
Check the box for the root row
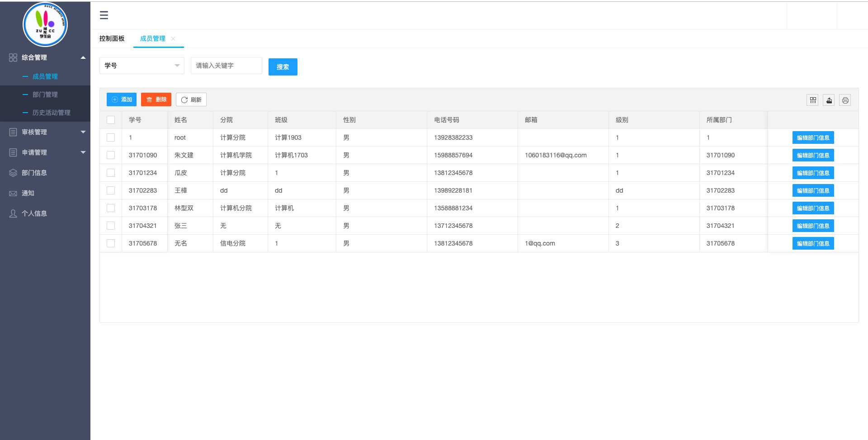tap(111, 137)
